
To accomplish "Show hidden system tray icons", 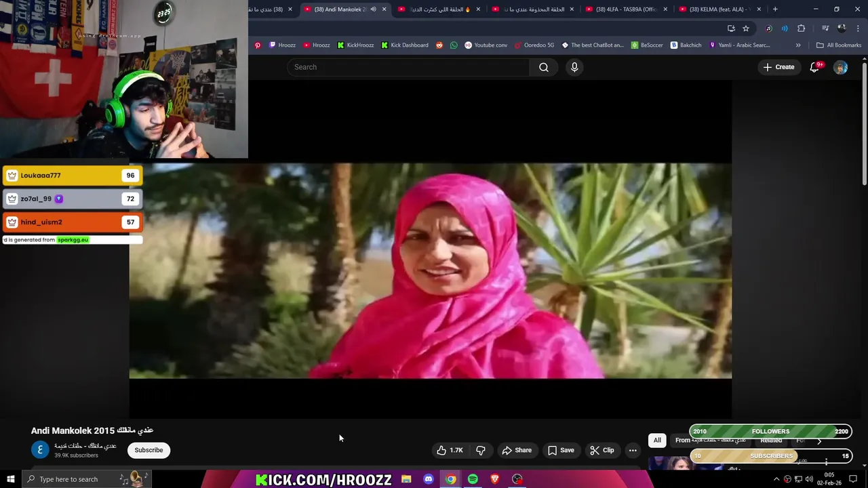I will pos(776,479).
